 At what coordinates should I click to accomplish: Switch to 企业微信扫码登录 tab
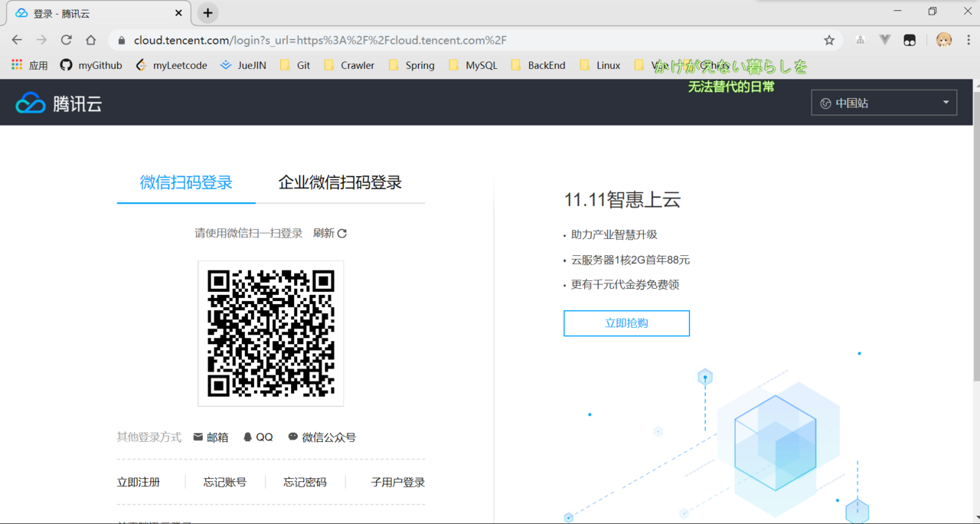340,182
